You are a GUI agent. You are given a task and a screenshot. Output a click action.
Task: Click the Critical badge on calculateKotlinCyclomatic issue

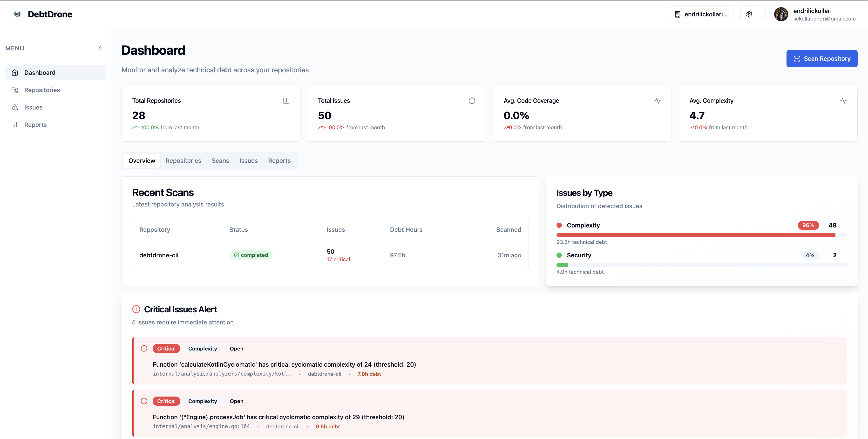pyautogui.click(x=166, y=349)
